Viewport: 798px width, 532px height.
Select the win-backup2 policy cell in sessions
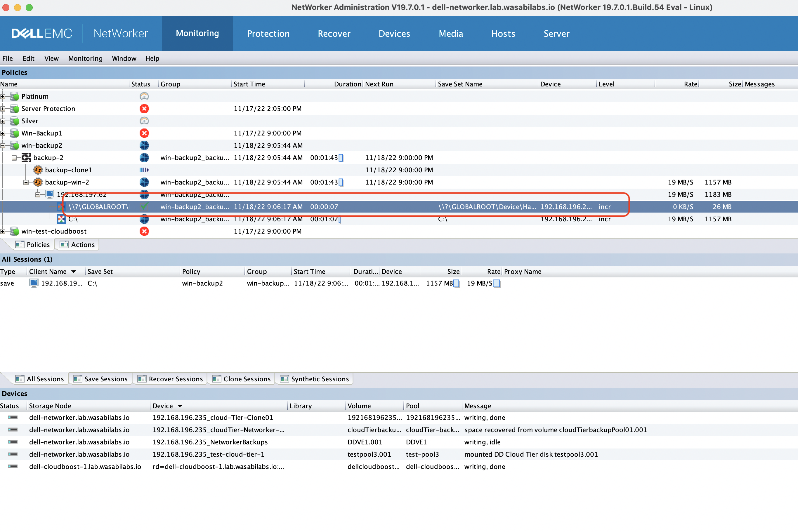click(203, 283)
